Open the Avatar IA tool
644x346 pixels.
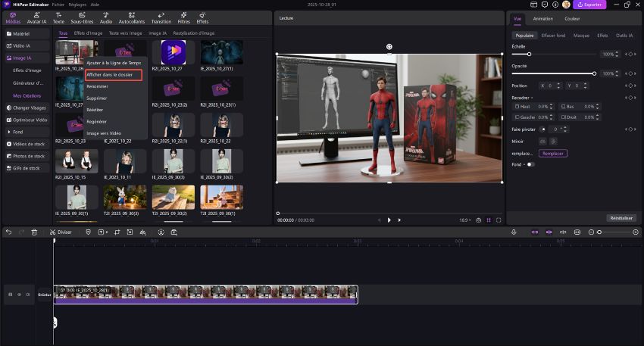click(x=35, y=17)
